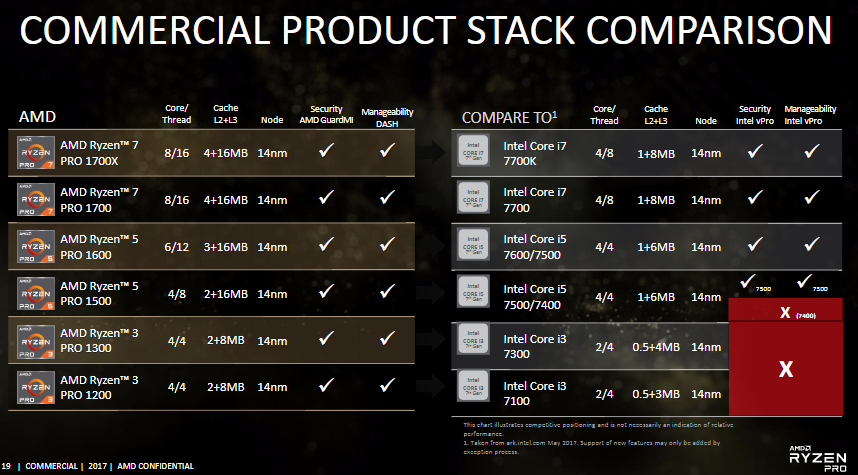Image resolution: width=858 pixels, height=475 pixels.
Task: Click the arrow pointing to Intel Core i5 7500/7400
Action: (438, 292)
